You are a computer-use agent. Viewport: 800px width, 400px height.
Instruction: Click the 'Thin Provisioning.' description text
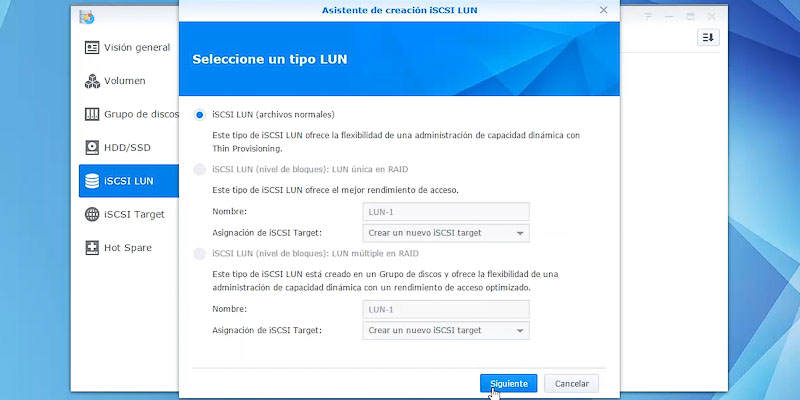[x=247, y=149]
